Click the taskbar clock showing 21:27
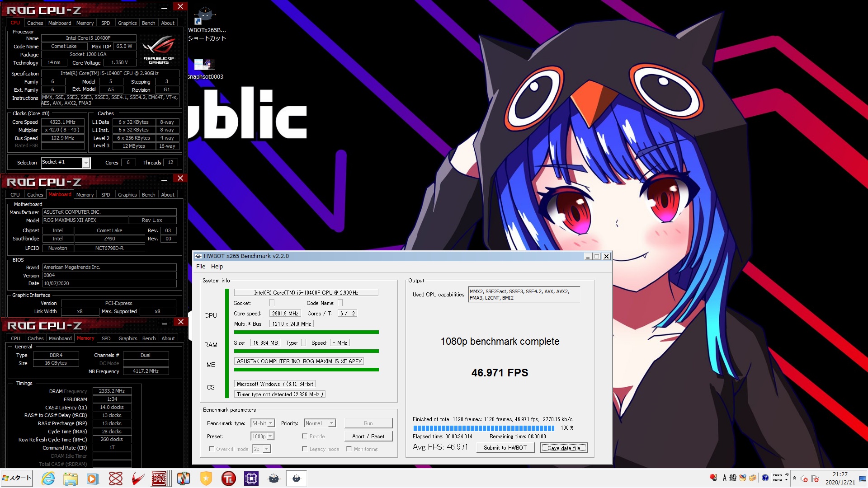This screenshot has width=868, height=488. tap(840, 478)
